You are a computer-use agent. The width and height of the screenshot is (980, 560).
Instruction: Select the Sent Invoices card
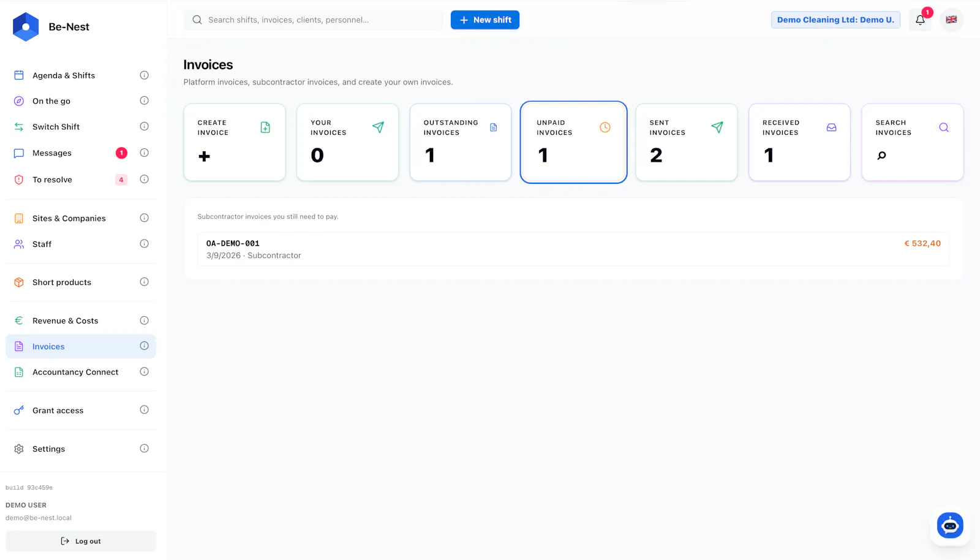tap(687, 142)
